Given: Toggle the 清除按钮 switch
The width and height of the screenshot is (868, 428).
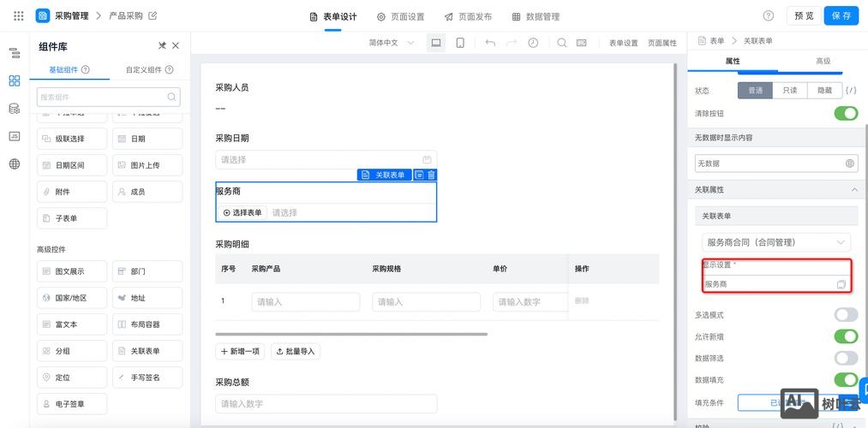Looking at the screenshot, I should tap(846, 113).
